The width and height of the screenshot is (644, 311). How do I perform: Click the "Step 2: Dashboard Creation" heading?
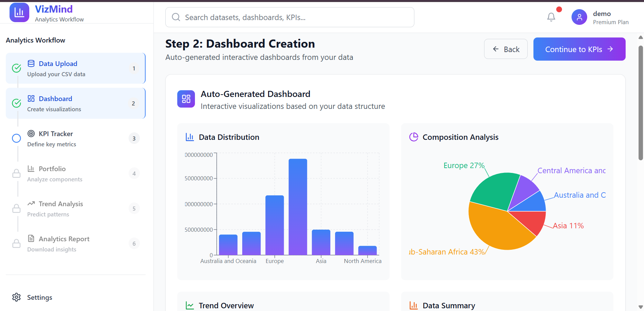(x=240, y=44)
